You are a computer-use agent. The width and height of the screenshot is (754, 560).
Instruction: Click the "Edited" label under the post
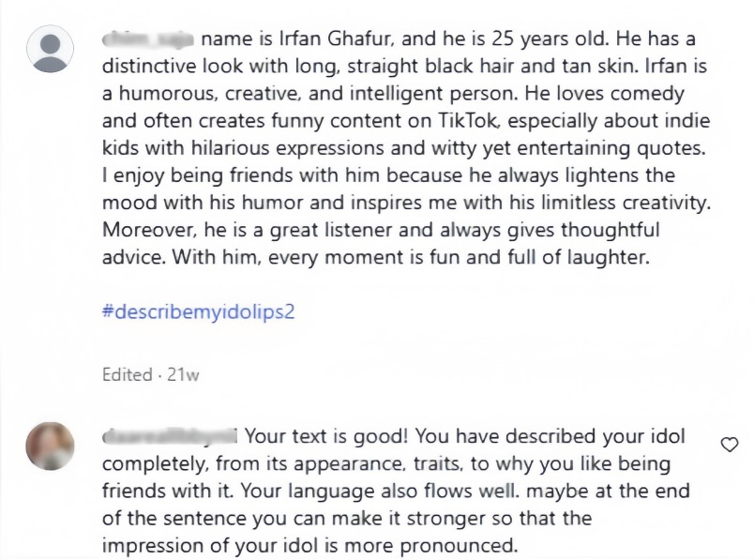click(127, 374)
